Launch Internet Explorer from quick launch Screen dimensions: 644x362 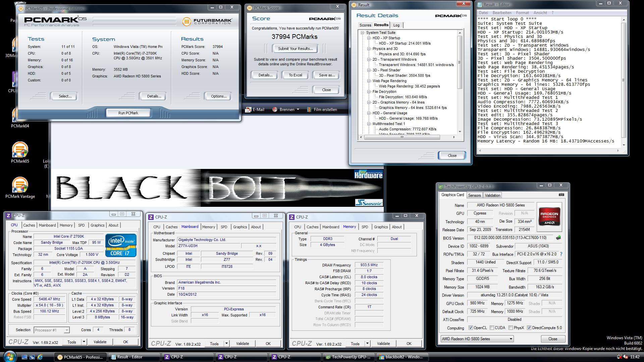pyautogui.click(x=40, y=357)
